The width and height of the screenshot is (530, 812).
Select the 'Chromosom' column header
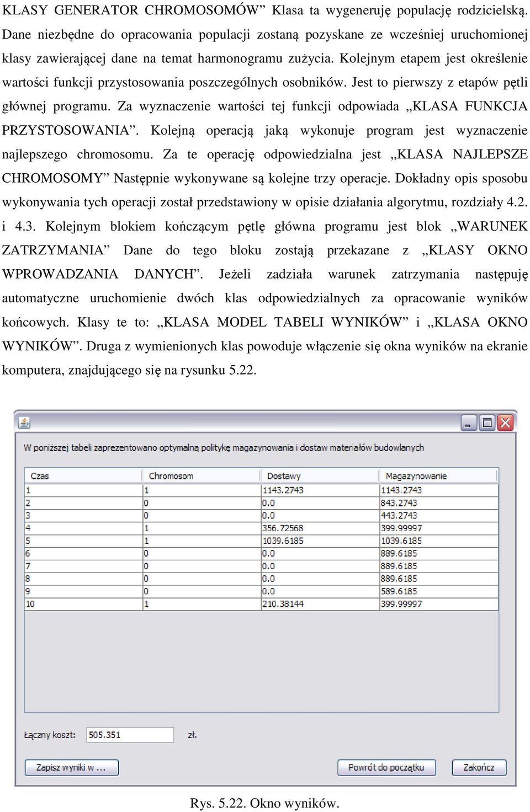pyautogui.click(x=202, y=476)
